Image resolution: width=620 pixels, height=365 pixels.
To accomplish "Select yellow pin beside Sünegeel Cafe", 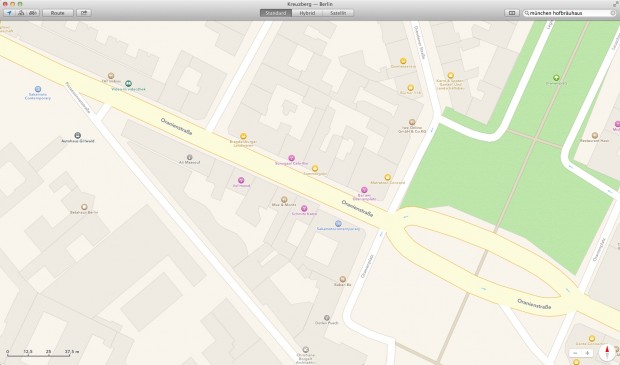I will (315, 168).
